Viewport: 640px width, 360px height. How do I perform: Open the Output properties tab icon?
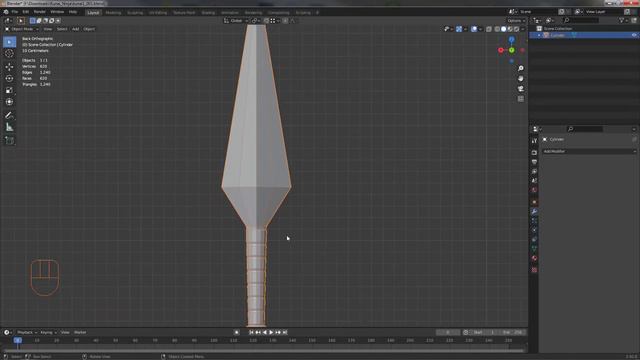[534, 162]
